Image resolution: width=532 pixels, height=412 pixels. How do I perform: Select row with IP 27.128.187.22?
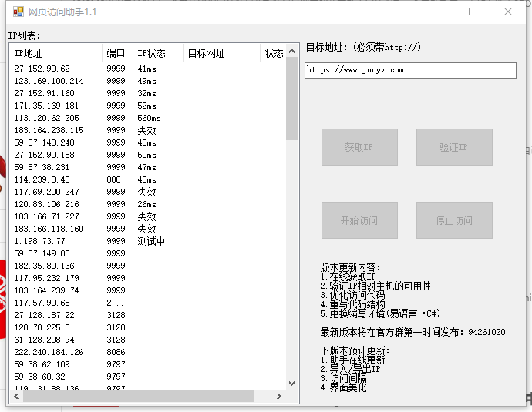click(x=148, y=315)
